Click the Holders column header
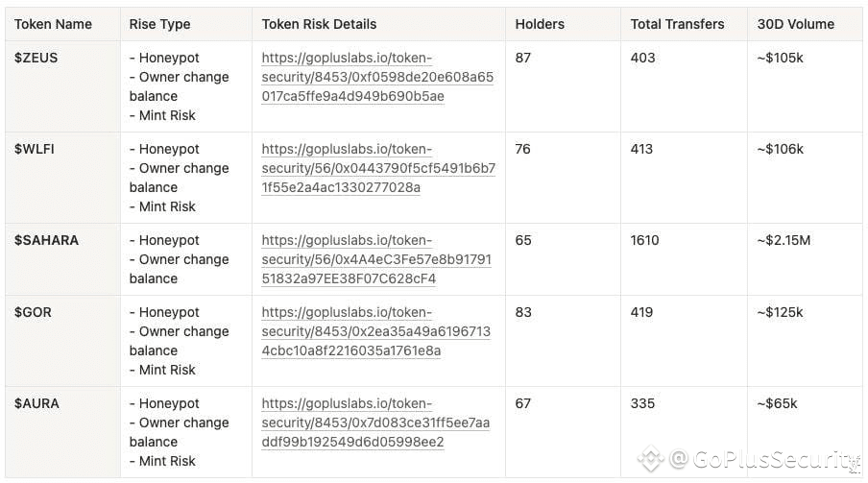 [x=540, y=24]
